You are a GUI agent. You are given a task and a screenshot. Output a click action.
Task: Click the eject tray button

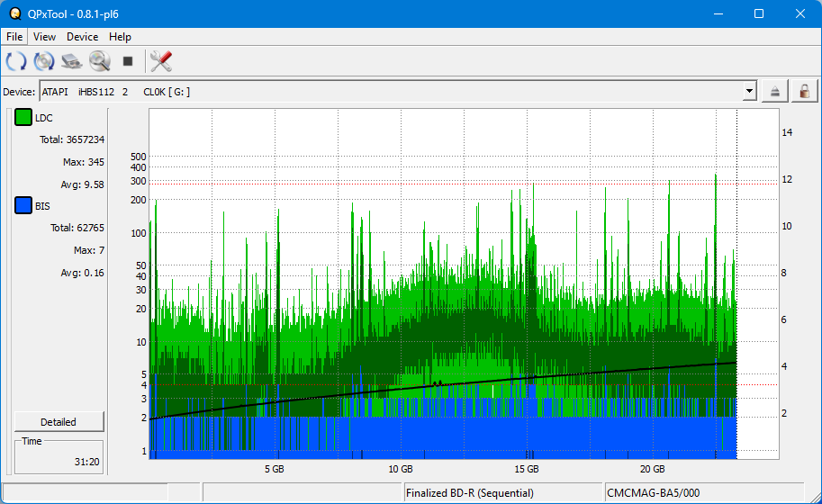coord(775,92)
